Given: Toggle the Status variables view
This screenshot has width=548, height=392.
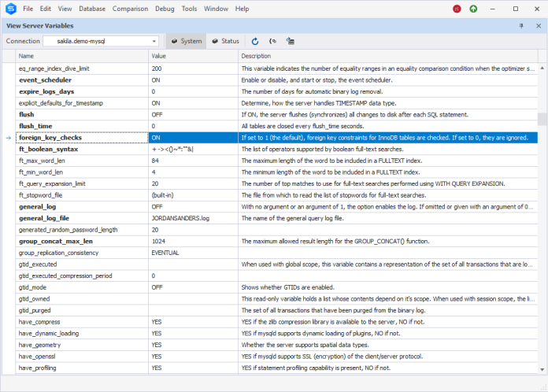Looking at the screenshot, I should pyautogui.click(x=226, y=41).
